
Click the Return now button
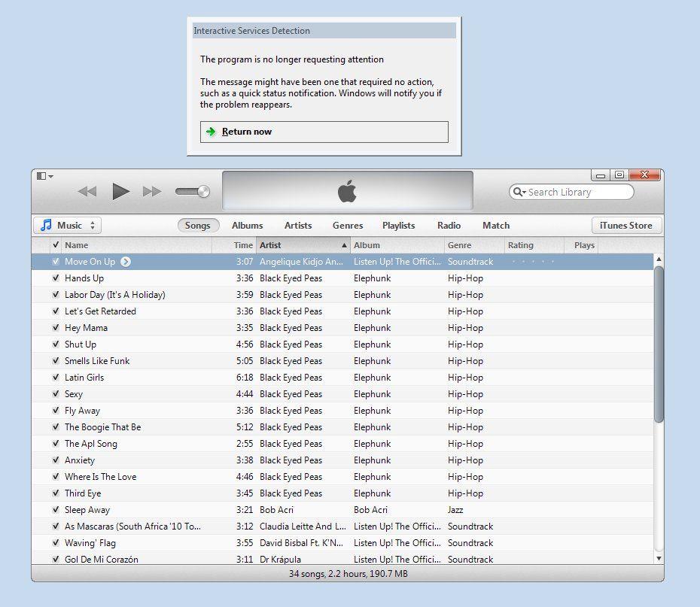pyautogui.click(x=324, y=132)
